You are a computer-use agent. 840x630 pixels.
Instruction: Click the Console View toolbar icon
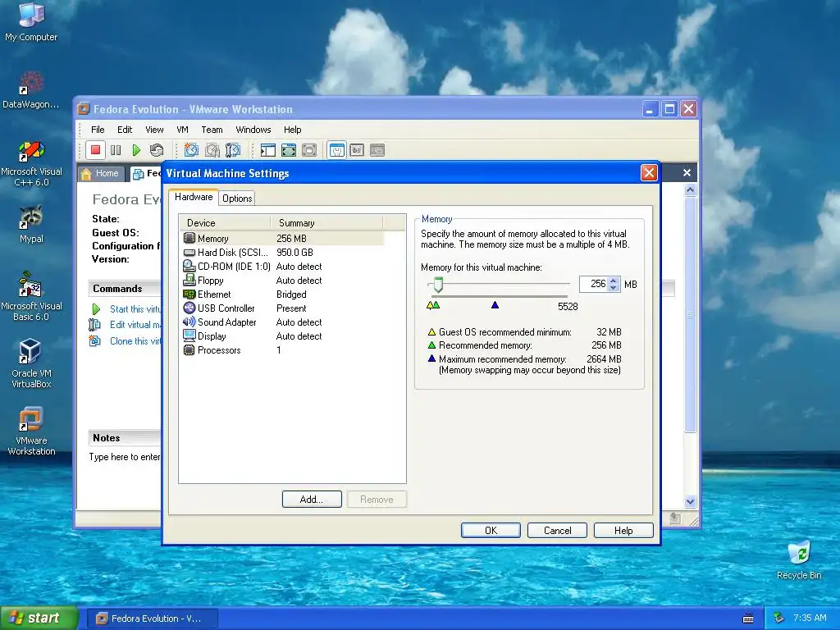point(377,150)
